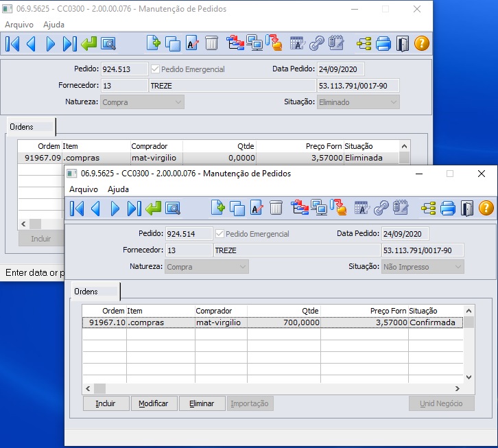Click trash delete icon in back window
This screenshot has height=448, width=498.
point(211,43)
